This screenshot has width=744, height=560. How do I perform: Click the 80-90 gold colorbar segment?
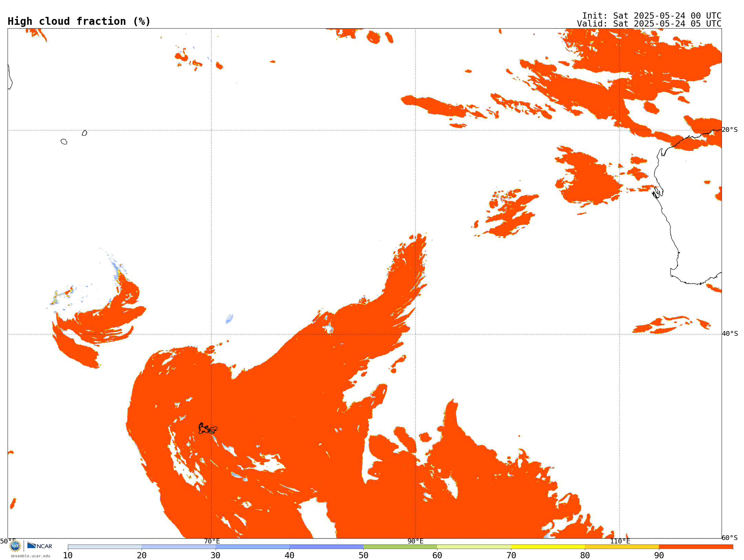coord(622,547)
